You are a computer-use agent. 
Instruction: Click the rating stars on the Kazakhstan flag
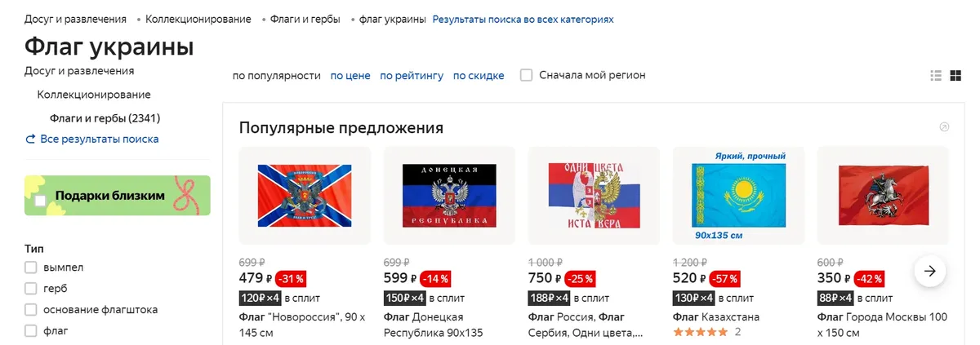coord(700,332)
